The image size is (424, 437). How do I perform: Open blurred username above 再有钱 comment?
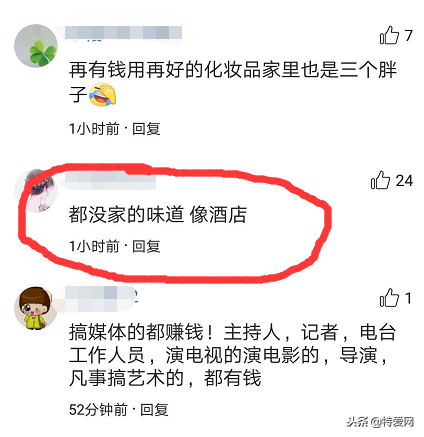pyautogui.click(x=123, y=33)
